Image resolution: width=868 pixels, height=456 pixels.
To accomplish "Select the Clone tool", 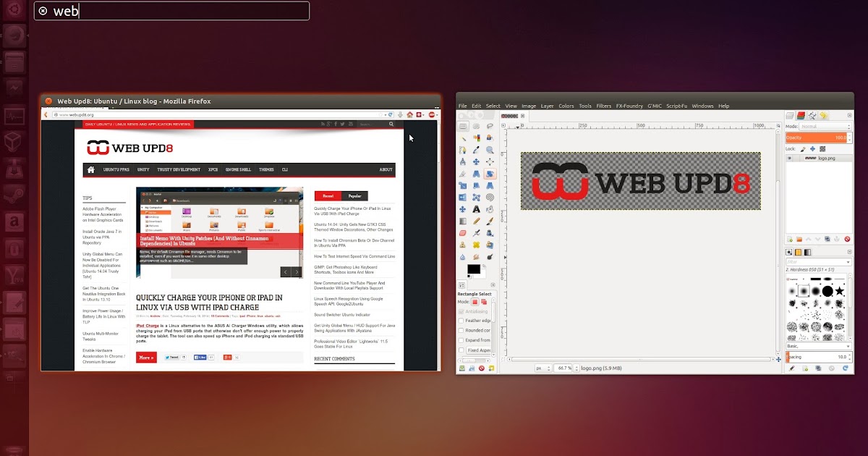I will pyautogui.click(x=463, y=245).
